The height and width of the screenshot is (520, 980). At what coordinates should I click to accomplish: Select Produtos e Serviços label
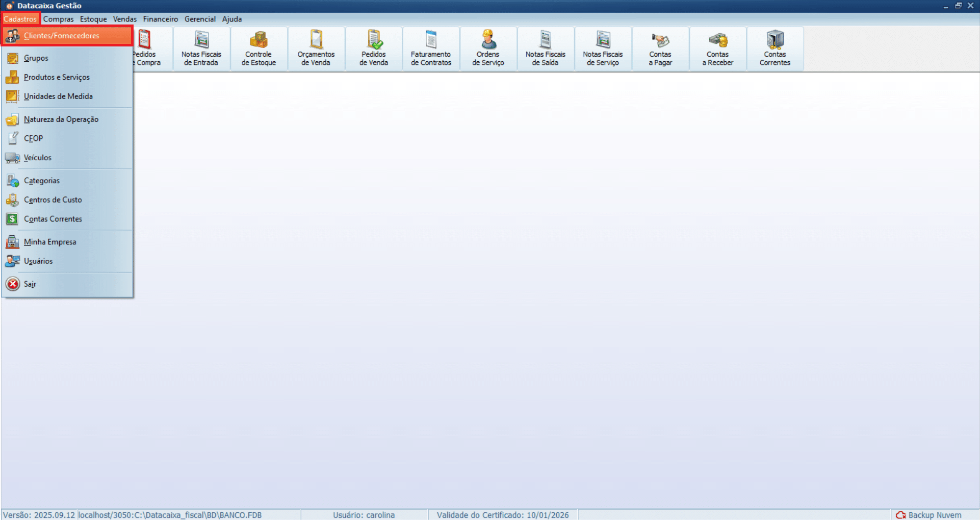tap(57, 77)
